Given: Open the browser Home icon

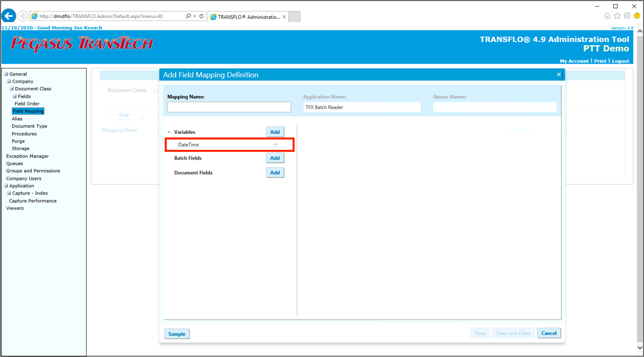Looking at the screenshot, I should (607, 16).
